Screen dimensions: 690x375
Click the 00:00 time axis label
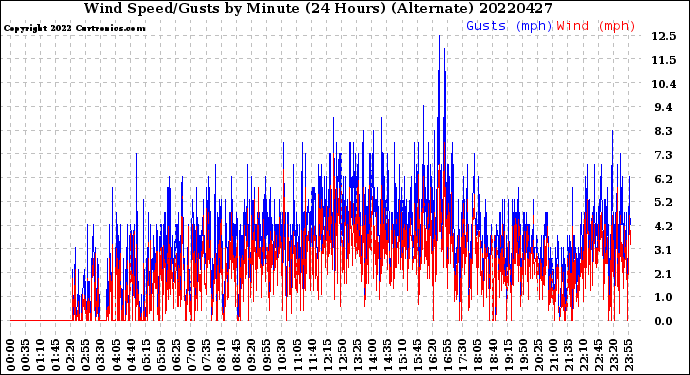11,355
